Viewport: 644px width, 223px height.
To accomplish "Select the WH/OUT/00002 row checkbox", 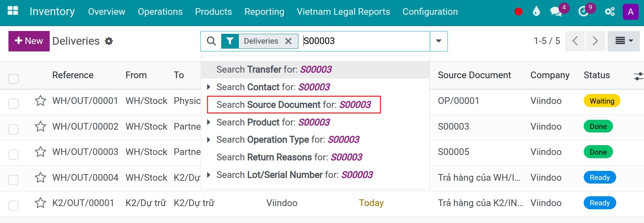I will [x=13, y=129].
